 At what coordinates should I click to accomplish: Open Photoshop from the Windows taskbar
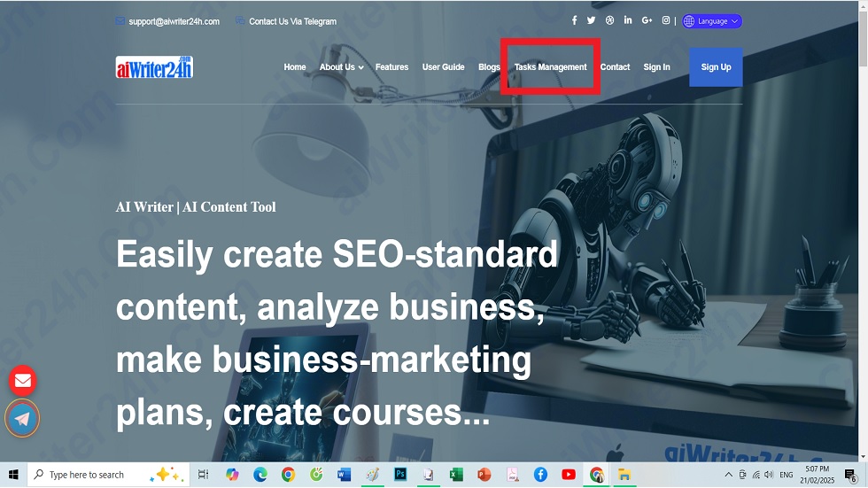(400, 475)
